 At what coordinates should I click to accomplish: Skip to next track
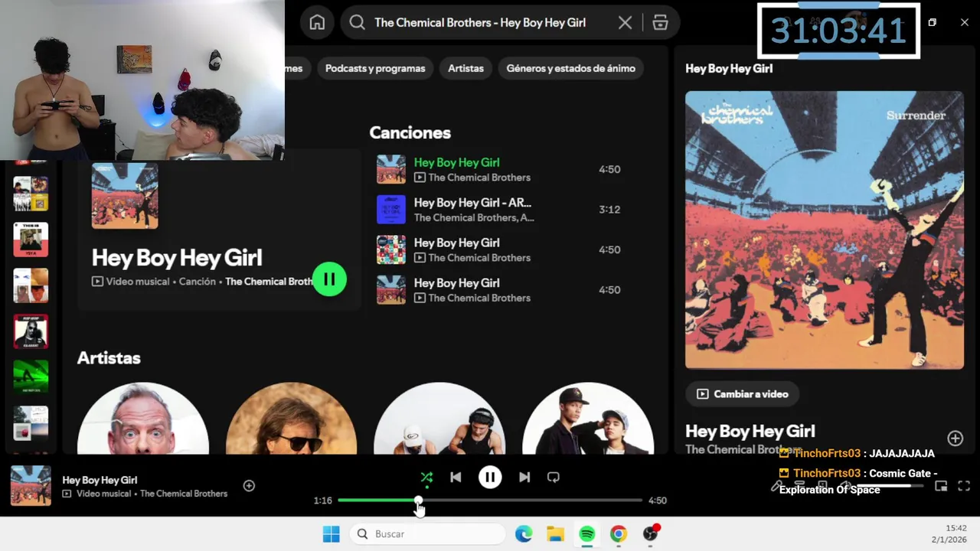click(x=524, y=478)
